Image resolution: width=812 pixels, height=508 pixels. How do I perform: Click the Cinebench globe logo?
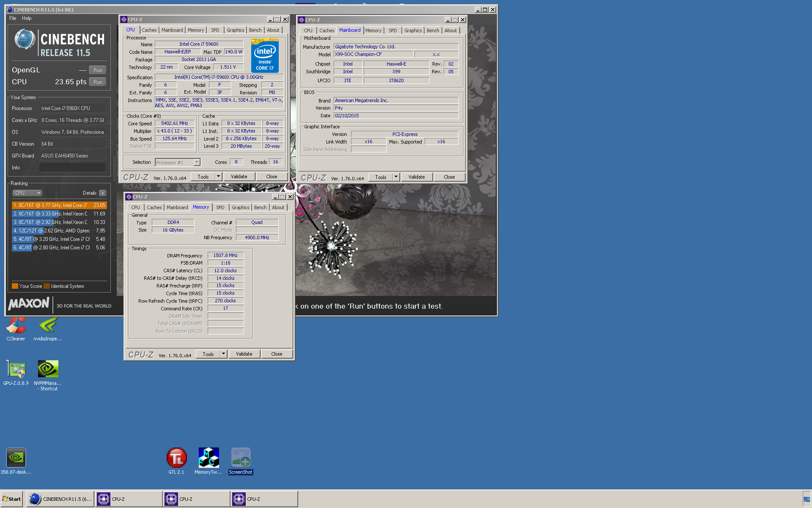pos(25,39)
